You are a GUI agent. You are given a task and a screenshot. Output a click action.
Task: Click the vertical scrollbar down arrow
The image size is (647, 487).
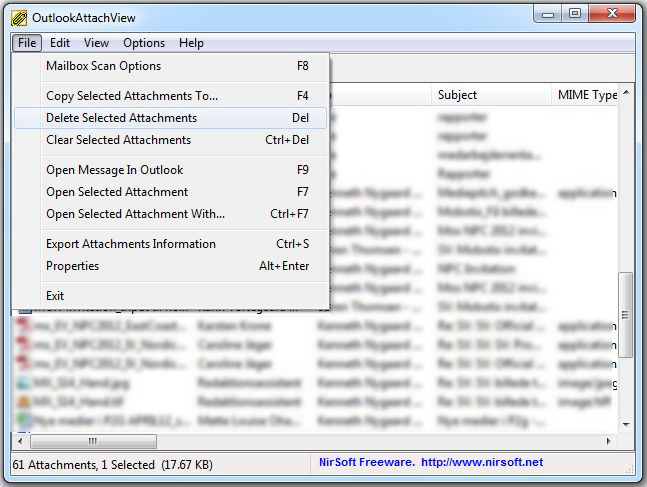point(626,424)
